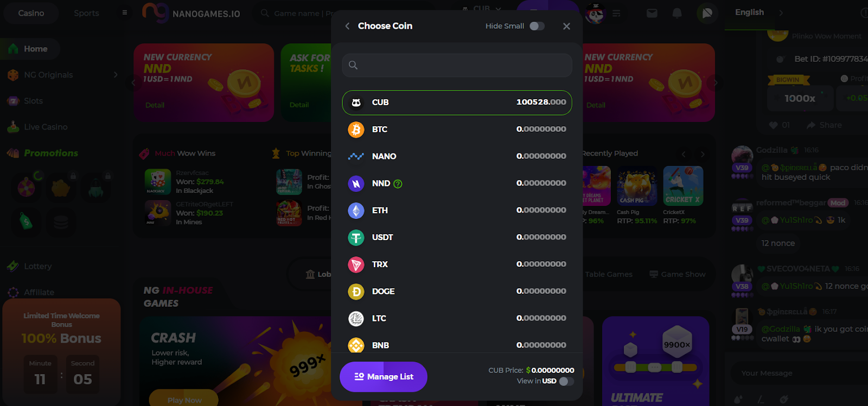Focus the coin search field
868x406 pixels.
pos(457,65)
